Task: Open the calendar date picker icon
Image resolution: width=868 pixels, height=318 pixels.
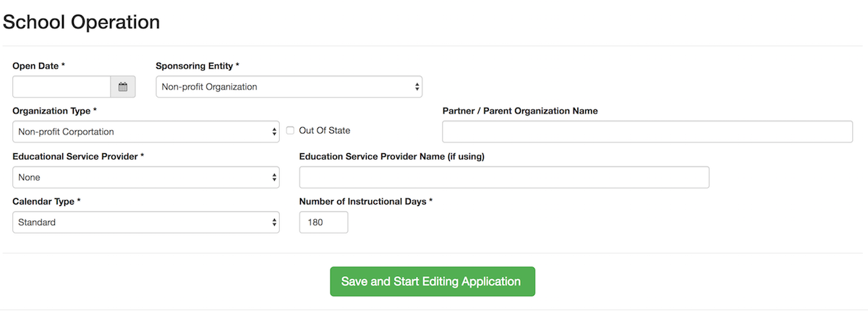Action: point(123,87)
